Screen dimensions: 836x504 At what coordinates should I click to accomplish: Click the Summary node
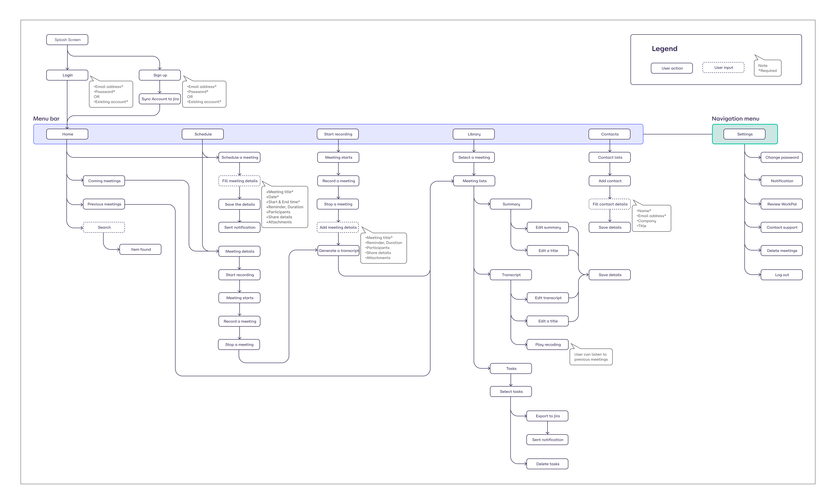point(511,204)
